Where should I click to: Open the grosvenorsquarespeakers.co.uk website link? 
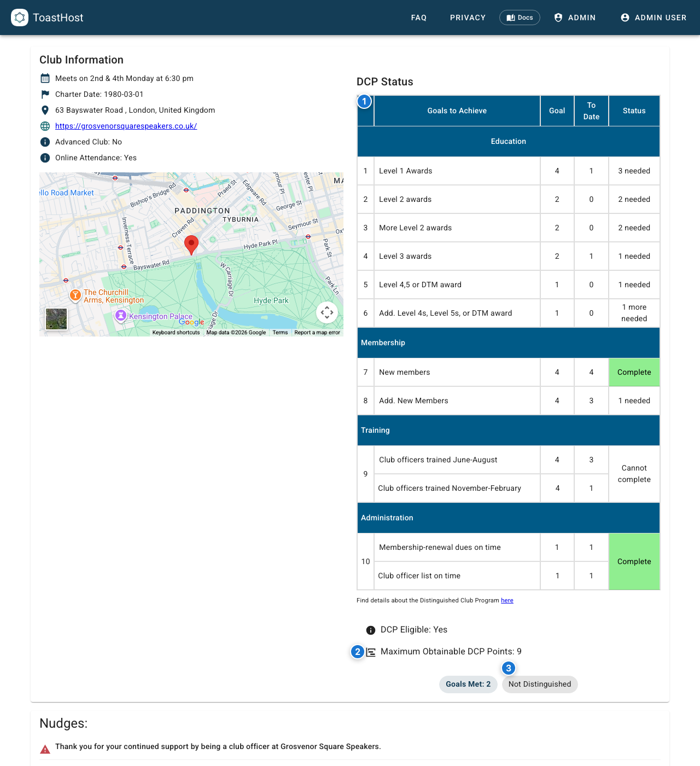pos(126,126)
